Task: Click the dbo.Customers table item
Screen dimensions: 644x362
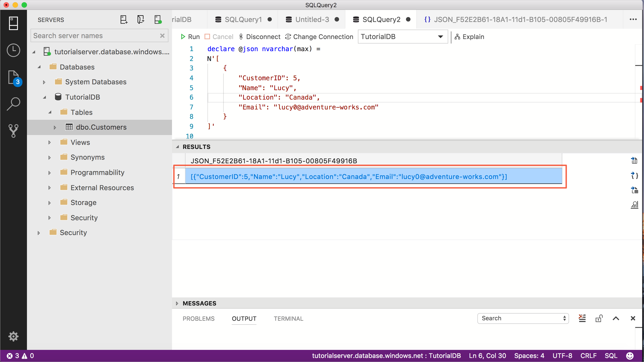Action: [101, 127]
